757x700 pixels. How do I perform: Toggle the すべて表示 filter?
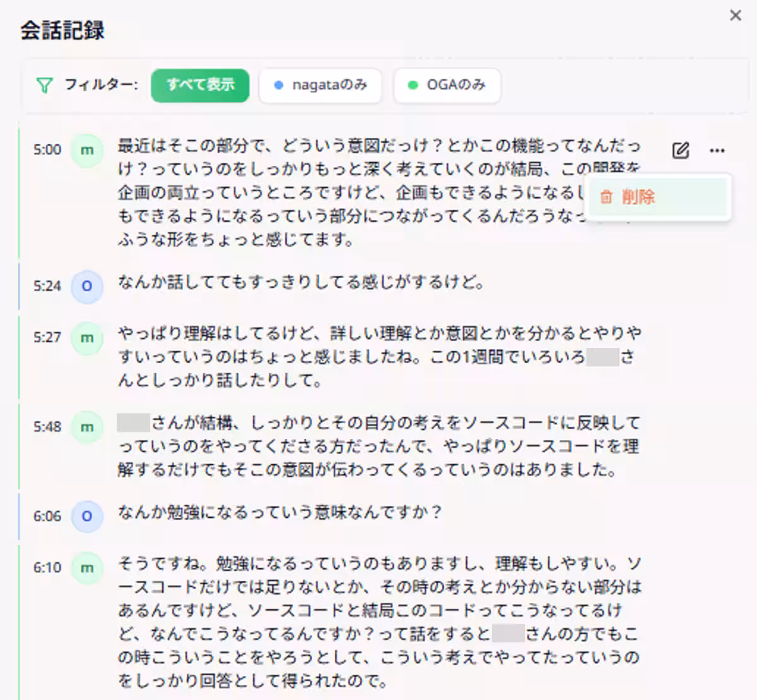[200, 85]
